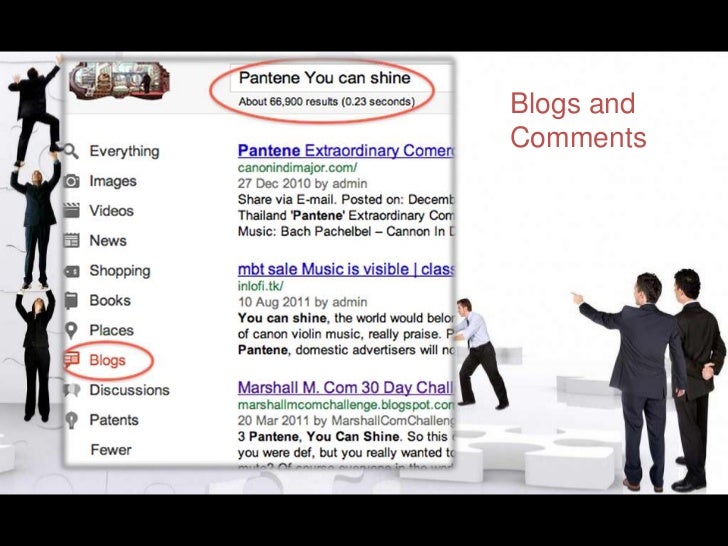Screen dimensions: 728x546
Task: Click the 27 Dec 2010 by admin line
Action: tap(302, 183)
